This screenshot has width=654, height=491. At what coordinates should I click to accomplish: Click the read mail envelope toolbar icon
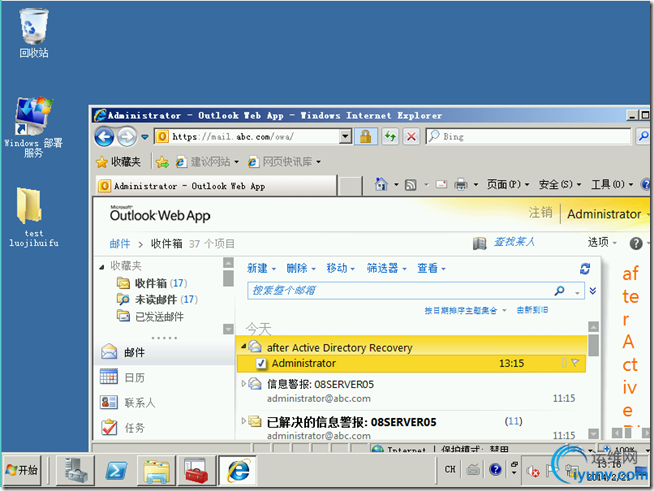(x=441, y=184)
